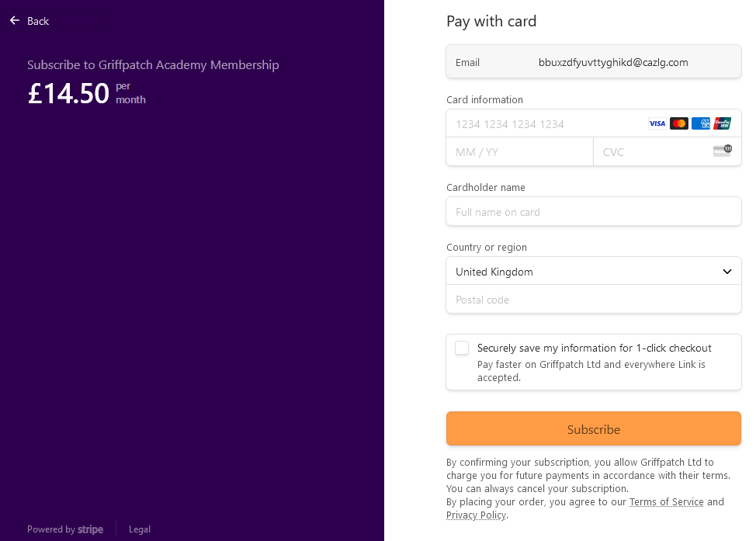The image size is (756, 541).
Task: Click the back arrow icon
Action: [x=15, y=20]
